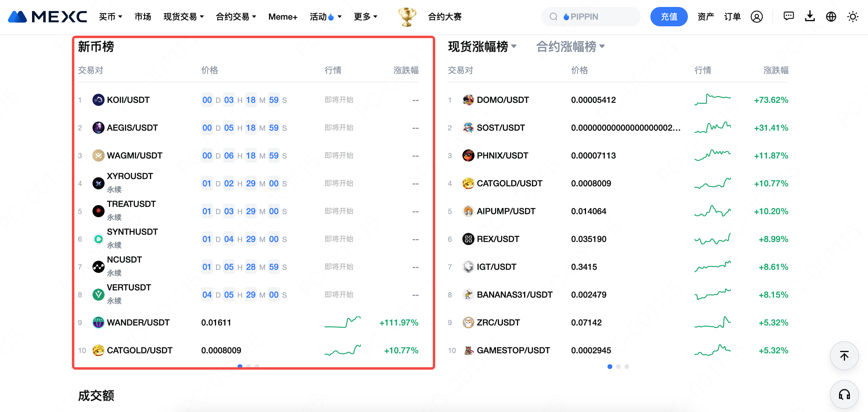Expand the 合约交易 dropdown menu
Screen dimensions: 868x412
click(x=236, y=17)
